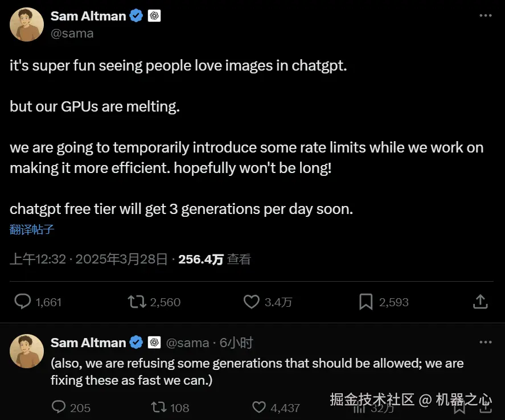View the 256.4万 查看 view count details

click(214, 260)
